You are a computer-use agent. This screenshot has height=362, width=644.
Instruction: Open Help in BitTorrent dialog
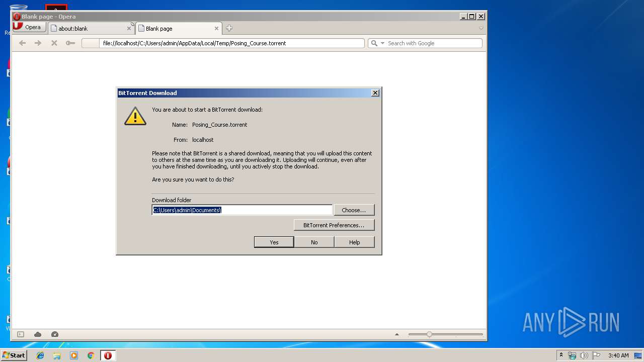coord(355,242)
